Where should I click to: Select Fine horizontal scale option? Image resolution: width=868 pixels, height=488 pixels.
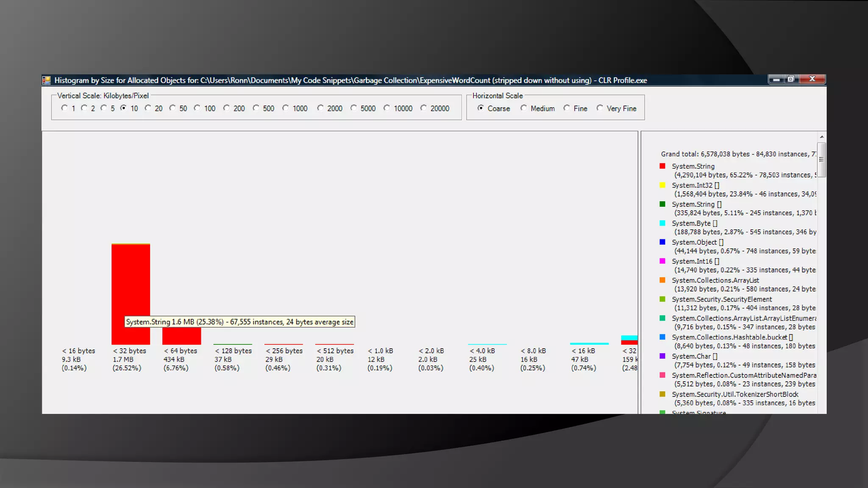[x=567, y=108]
